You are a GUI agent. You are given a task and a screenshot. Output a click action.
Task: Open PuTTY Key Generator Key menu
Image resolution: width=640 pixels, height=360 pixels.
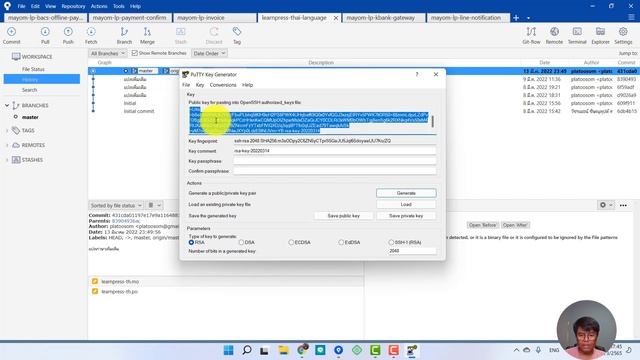200,85
